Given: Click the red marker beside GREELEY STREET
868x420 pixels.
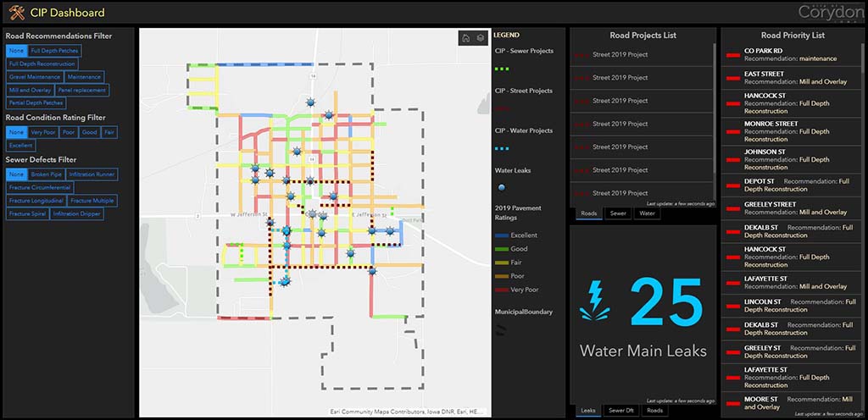Looking at the screenshot, I should (x=733, y=208).
